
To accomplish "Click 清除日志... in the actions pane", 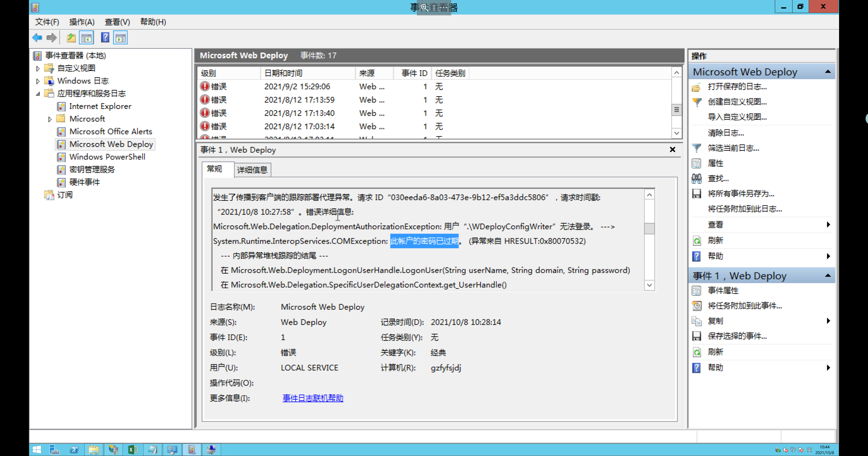I will (x=726, y=133).
